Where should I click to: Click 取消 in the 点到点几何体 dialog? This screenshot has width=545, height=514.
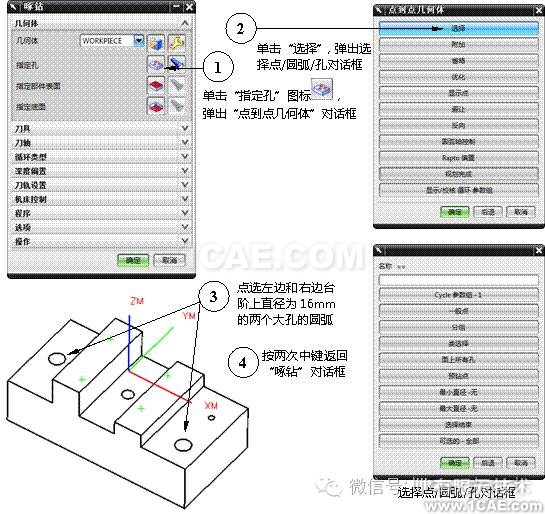pos(520,212)
